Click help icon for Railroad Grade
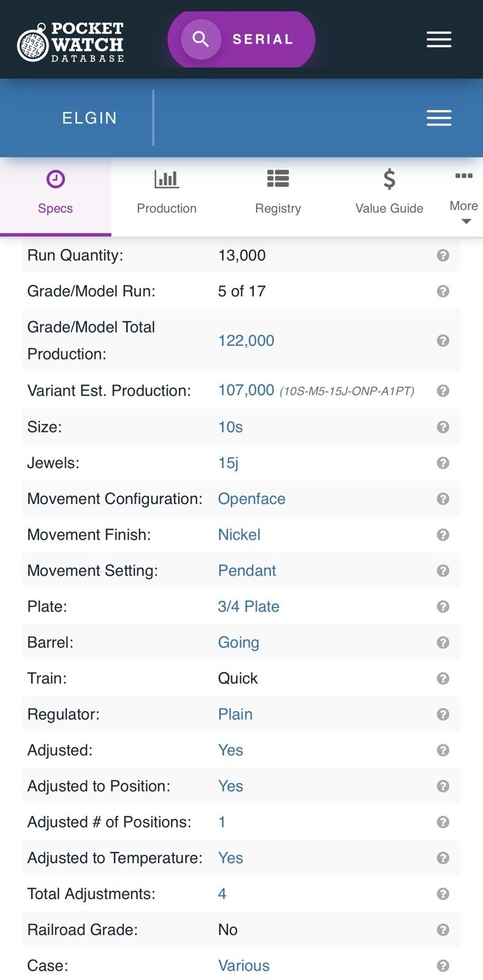The image size is (483, 980). pos(443,930)
